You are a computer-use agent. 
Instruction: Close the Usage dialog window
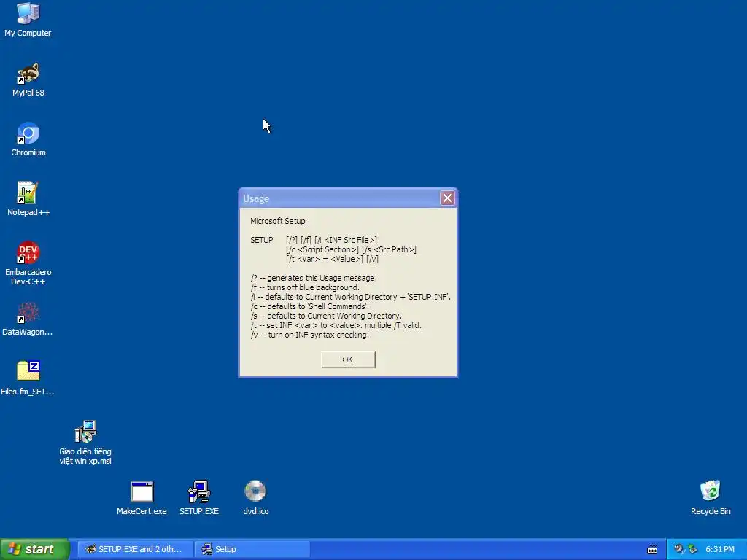[x=447, y=198]
